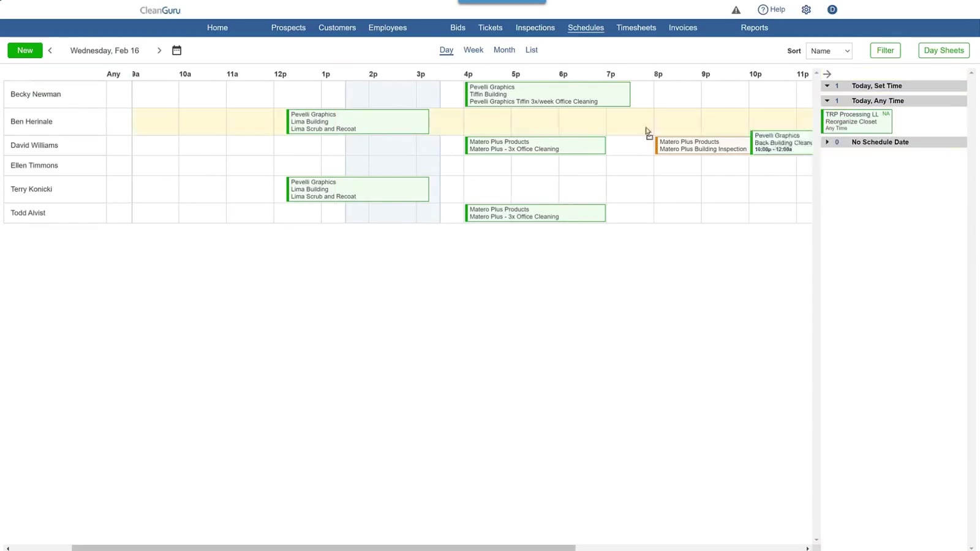Open the calendar date picker icon
The width and height of the screenshot is (980, 551).
[x=176, y=50]
